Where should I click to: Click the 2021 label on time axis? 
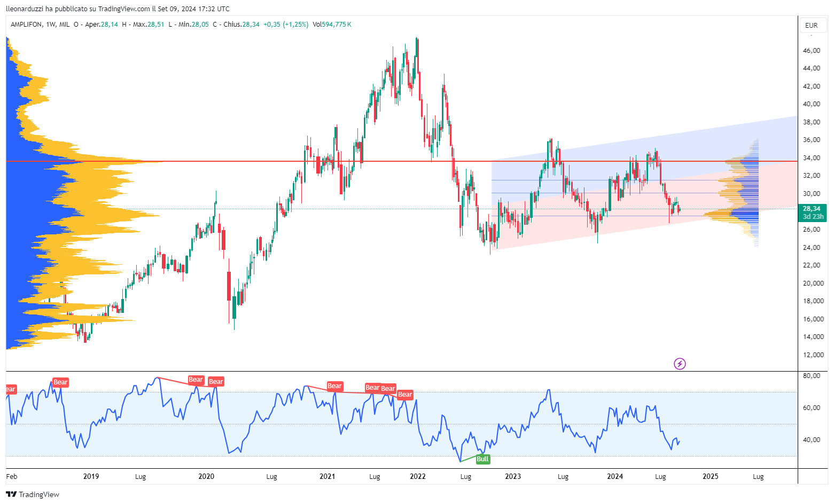click(x=327, y=477)
